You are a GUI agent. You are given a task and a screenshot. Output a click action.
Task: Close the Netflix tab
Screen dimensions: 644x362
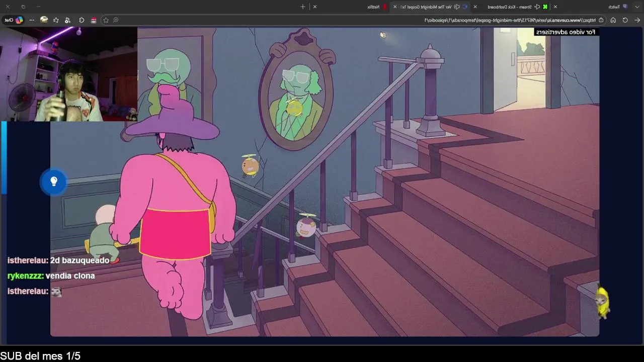[x=315, y=7]
